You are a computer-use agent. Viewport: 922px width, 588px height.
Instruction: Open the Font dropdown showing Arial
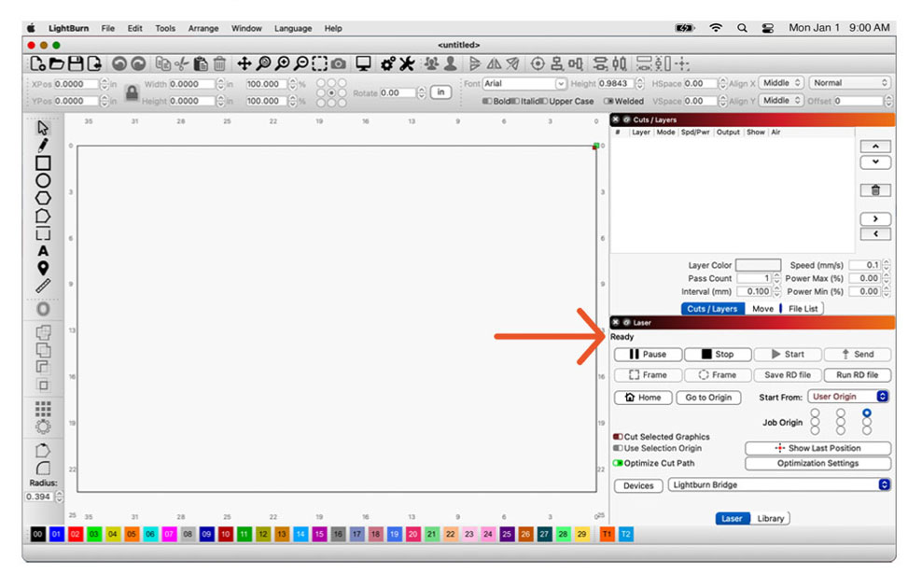tap(524, 83)
